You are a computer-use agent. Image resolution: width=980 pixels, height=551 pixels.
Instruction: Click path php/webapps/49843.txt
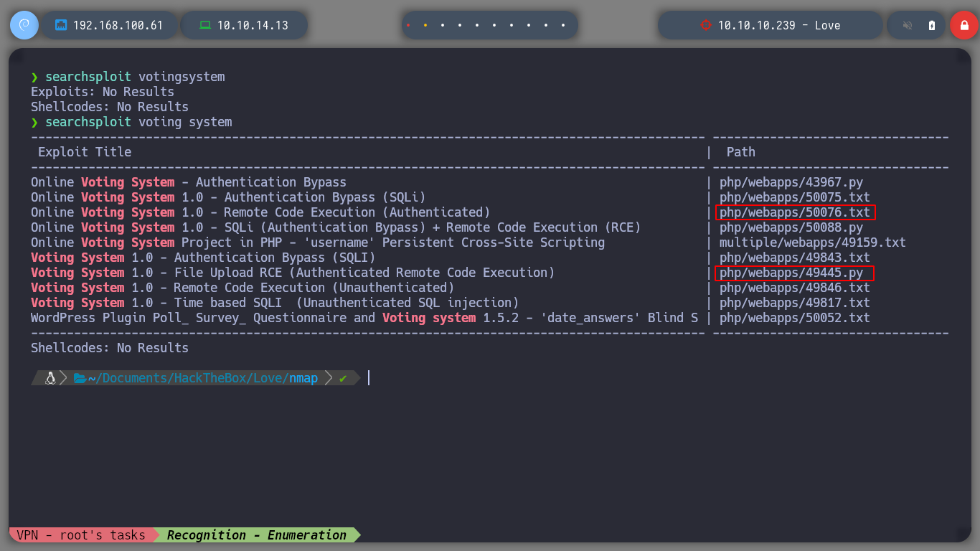click(794, 258)
